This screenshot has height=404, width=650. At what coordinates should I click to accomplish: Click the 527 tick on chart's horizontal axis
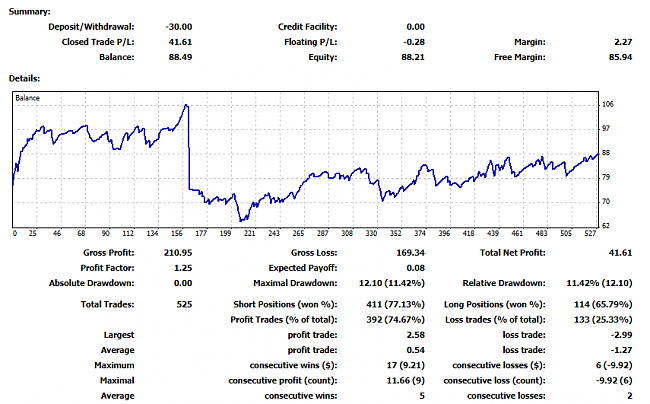(x=591, y=235)
